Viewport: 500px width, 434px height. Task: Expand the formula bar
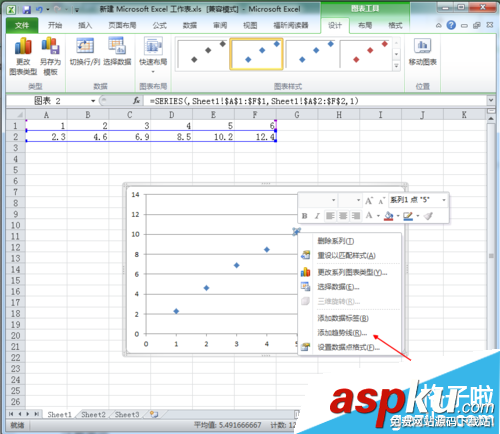491,100
